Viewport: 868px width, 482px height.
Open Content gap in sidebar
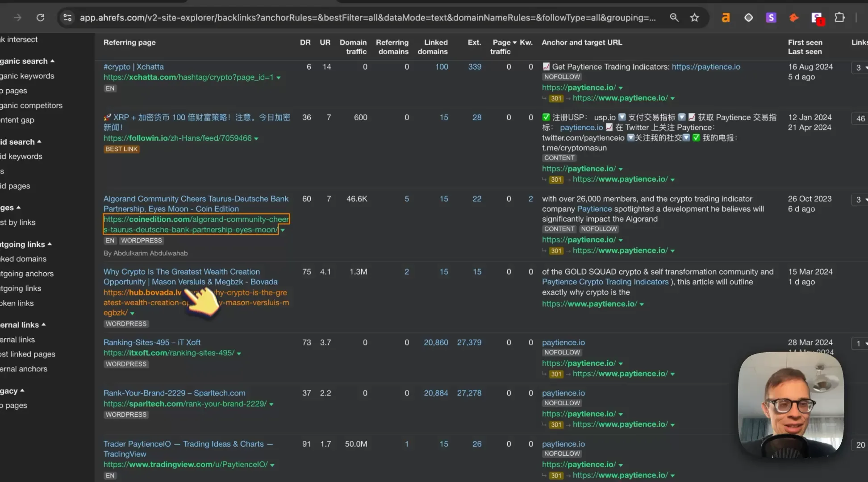17,120
